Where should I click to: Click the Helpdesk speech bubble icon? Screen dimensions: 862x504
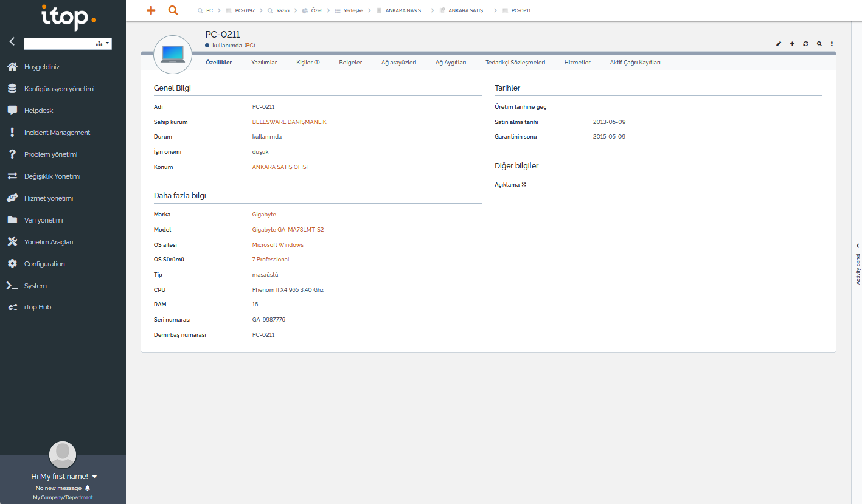pyautogui.click(x=12, y=111)
